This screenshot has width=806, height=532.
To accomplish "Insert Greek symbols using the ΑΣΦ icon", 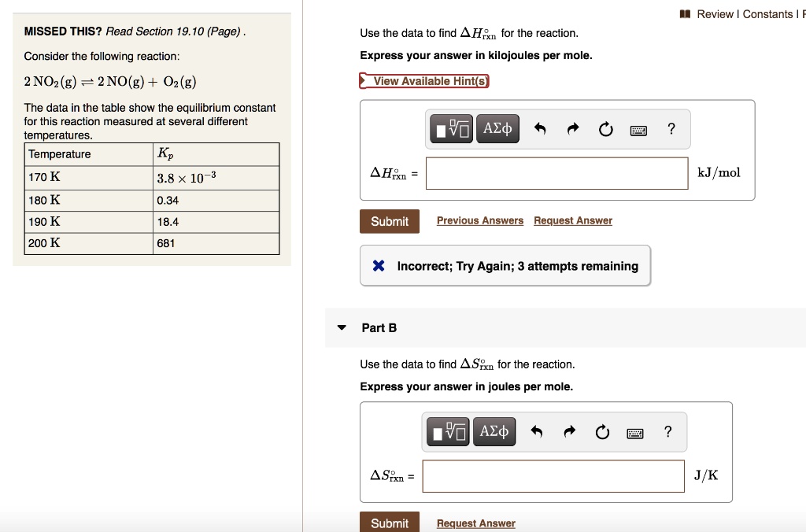I will [x=497, y=128].
